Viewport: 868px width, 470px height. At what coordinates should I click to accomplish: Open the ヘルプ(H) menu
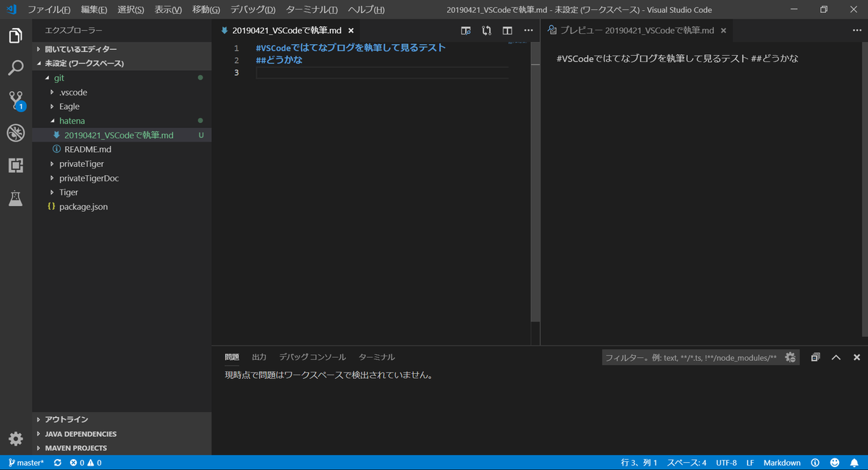tap(366, 10)
